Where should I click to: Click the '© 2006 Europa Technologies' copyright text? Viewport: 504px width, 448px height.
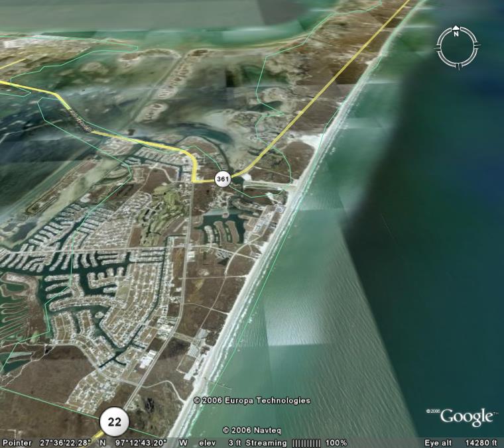click(251, 400)
